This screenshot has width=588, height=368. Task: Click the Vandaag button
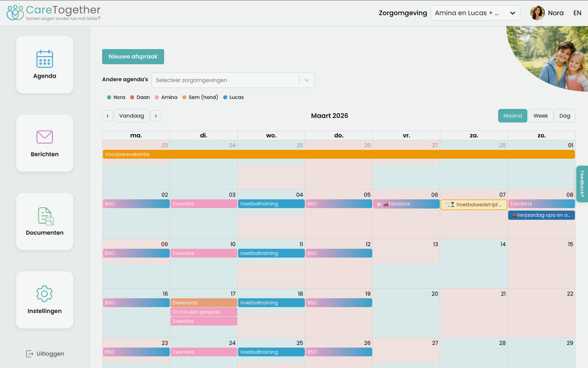[132, 116]
